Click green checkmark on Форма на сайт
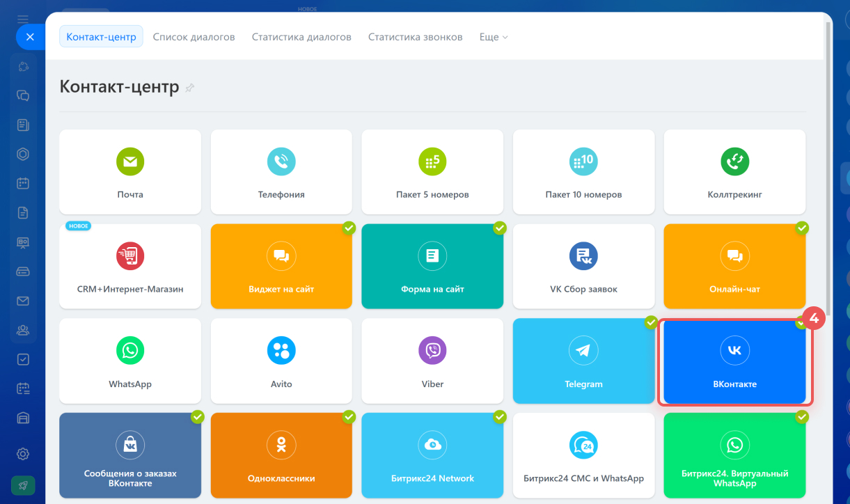Viewport: 850px width, 504px height. point(500,228)
